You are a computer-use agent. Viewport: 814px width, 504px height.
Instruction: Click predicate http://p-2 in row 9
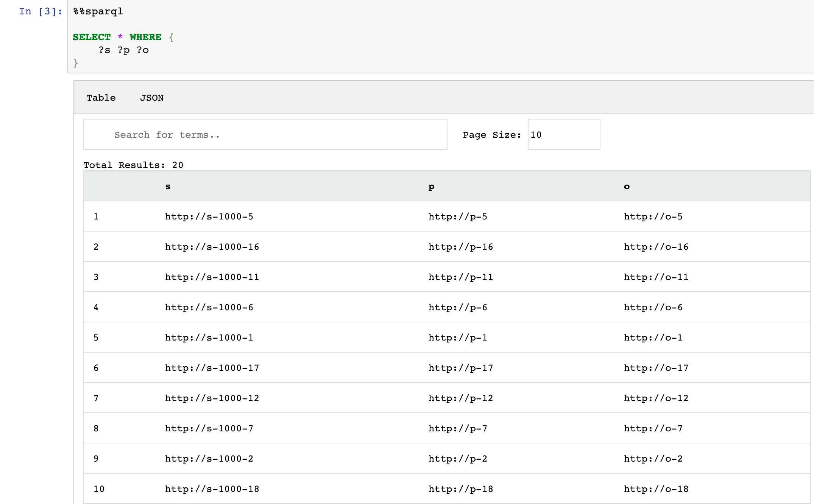click(x=457, y=459)
